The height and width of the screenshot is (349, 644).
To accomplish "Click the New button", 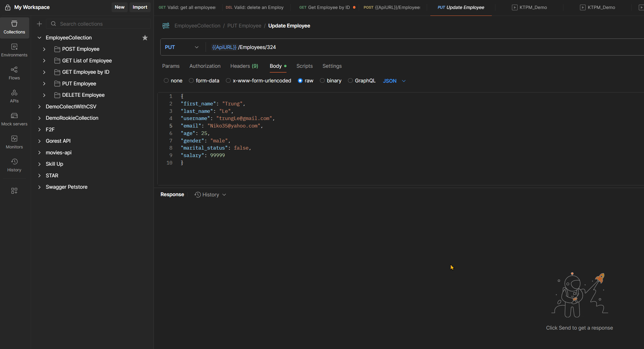I will click(119, 7).
